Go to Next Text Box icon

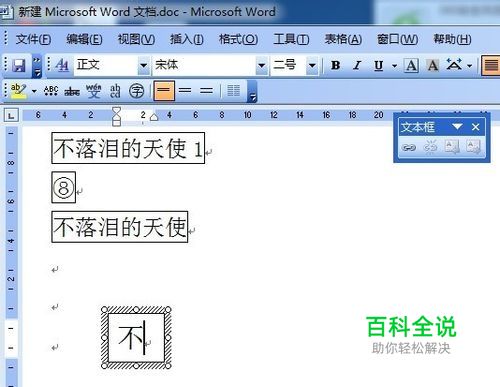(x=473, y=147)
